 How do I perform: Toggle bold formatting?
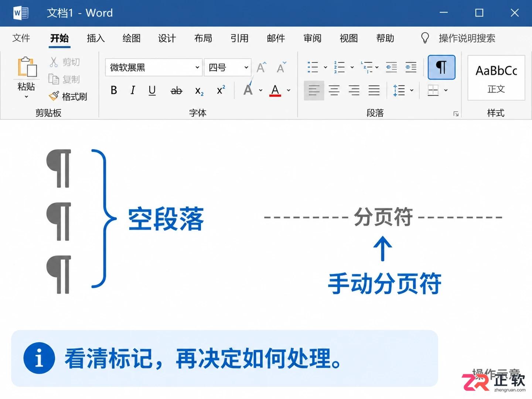pos(114,90)
